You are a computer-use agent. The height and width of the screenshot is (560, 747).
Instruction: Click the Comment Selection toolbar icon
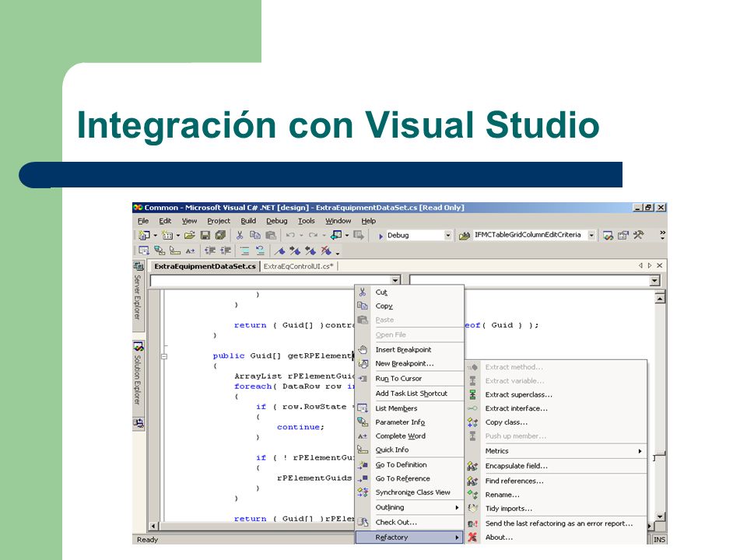click(x=245, y=250)
